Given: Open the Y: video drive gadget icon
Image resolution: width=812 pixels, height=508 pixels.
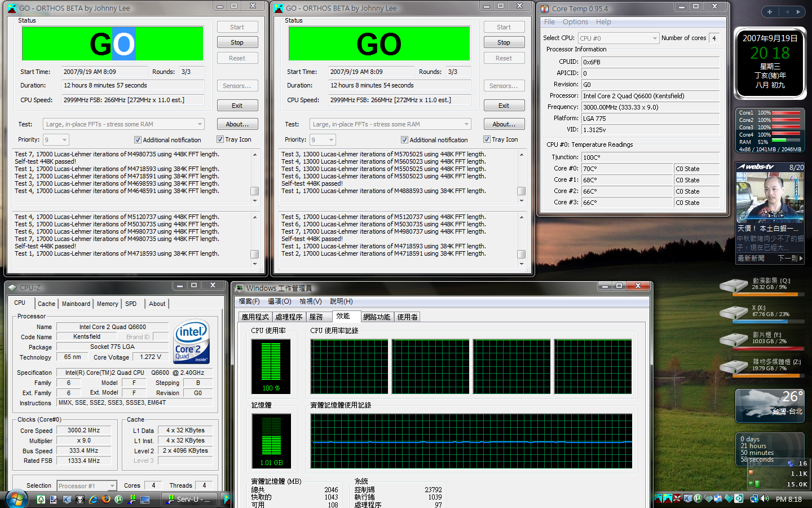Looking at the screenshot, I should pos(734,339).
